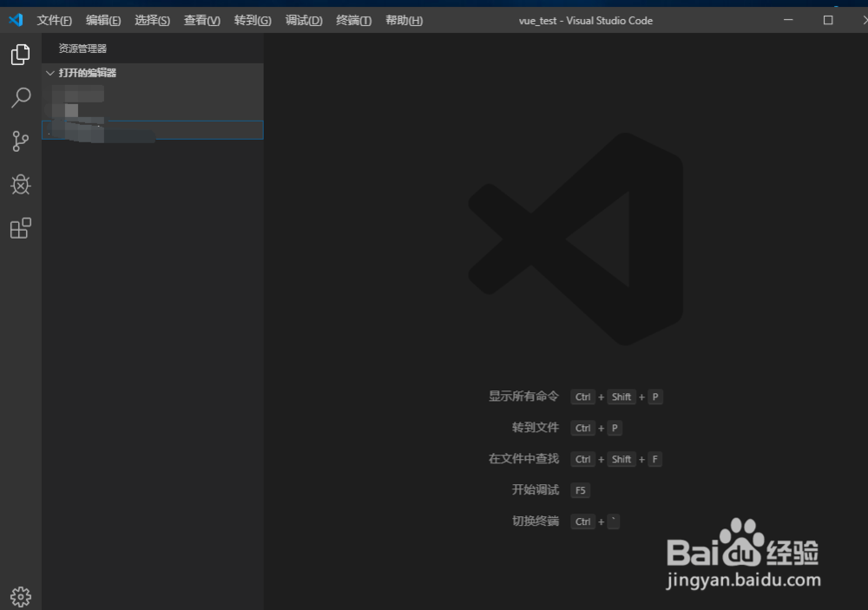Maximize the VS Code window
The image size is (868, 610).
click(828, 20)
